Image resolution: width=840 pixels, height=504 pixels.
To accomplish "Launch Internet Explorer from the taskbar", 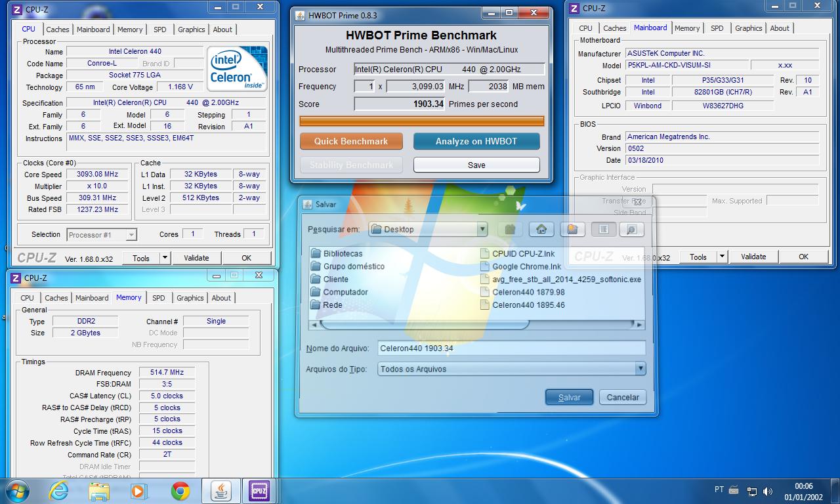I will tap(58, 491).
